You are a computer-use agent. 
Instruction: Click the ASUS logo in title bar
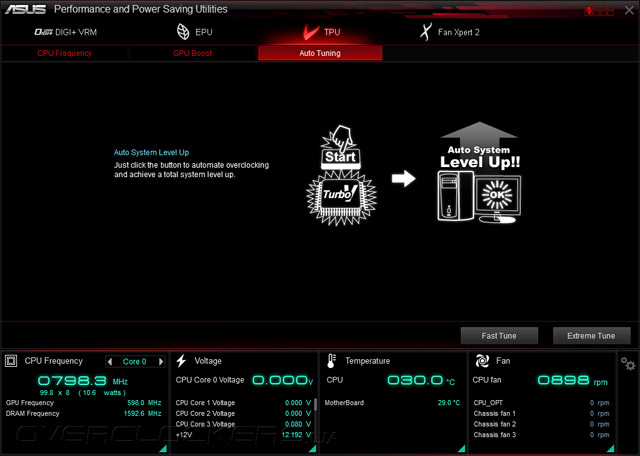pyautogui.click(x=25, y=9)
